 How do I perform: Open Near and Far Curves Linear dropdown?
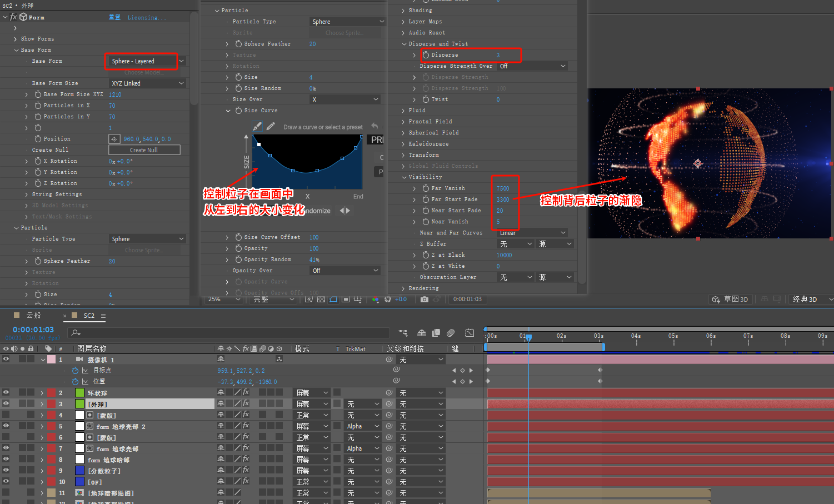click(x=532, y=233)
